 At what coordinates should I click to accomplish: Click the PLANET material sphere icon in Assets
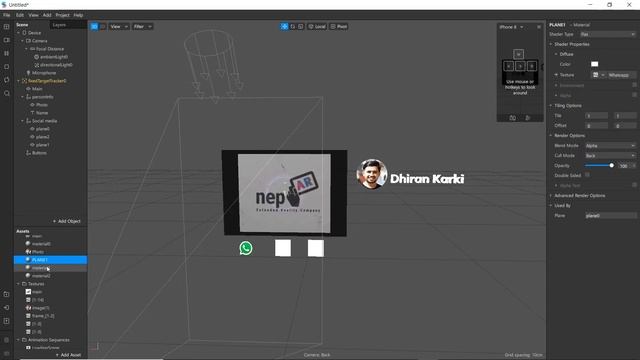click(28, 260)
